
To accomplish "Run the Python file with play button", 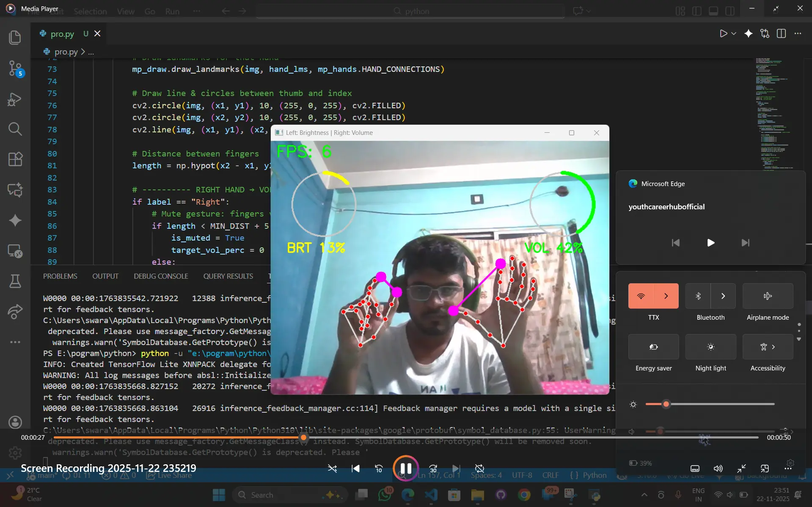I will tap(723, 33).
